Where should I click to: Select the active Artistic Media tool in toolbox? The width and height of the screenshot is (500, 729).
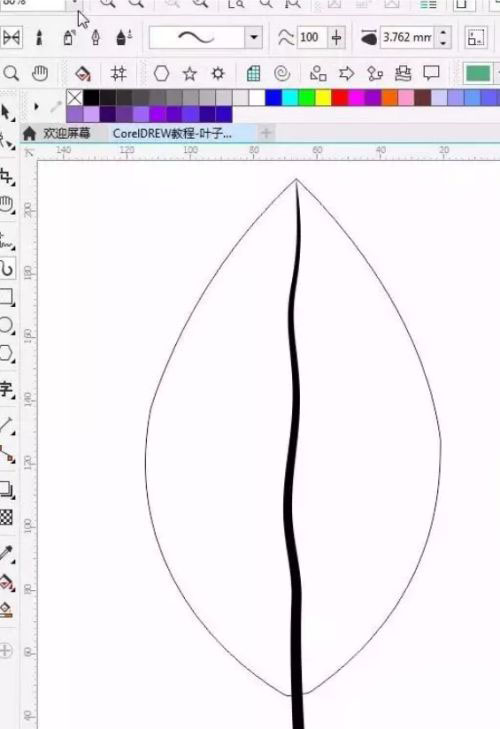pos(7,268)
